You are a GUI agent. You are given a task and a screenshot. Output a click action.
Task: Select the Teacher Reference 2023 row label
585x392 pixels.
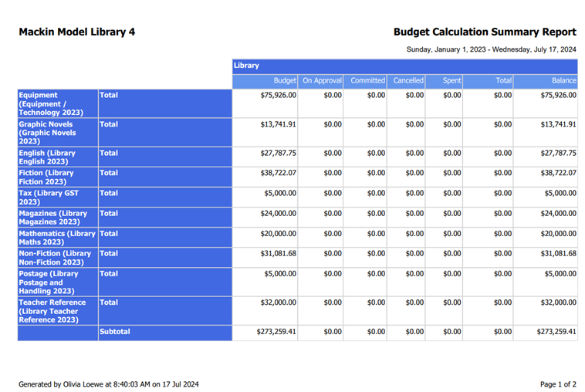click(x=58, y=311)
